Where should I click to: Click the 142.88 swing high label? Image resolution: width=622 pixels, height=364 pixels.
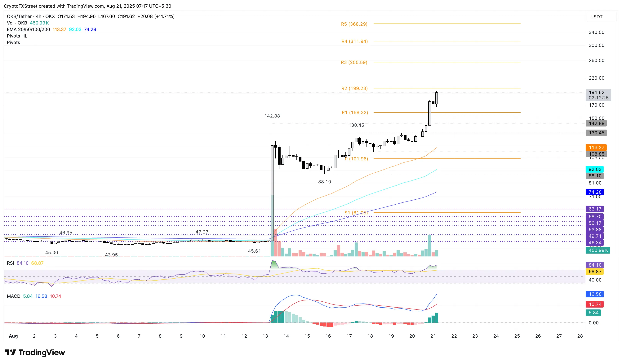[x=272, y=116]
